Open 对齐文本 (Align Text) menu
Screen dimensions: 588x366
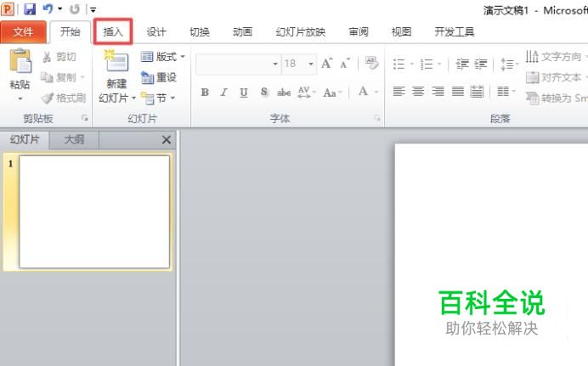tap(556, 77)
